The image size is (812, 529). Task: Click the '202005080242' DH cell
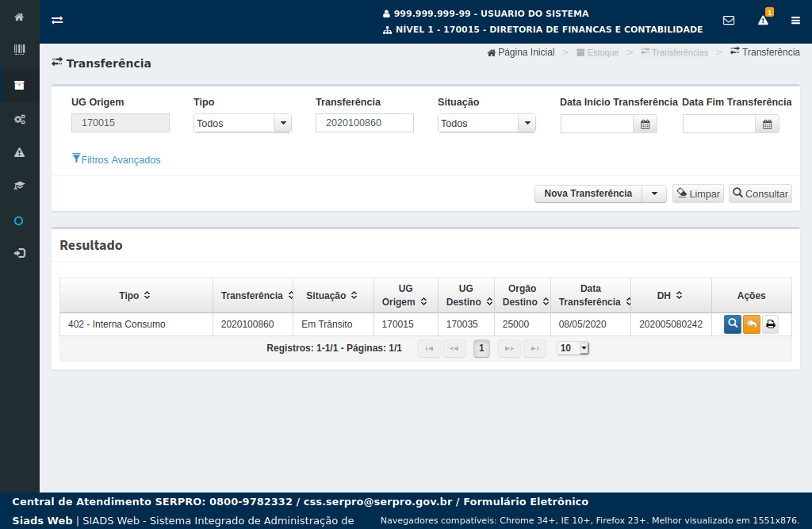click(671, 324)
